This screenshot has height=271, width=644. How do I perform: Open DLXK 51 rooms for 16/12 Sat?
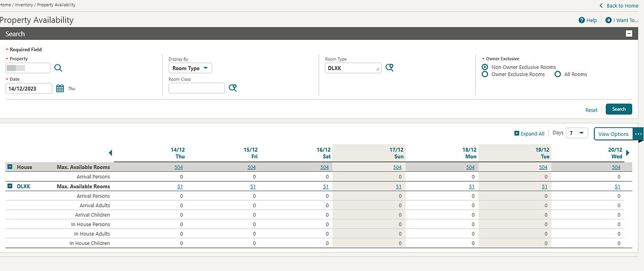326,187
